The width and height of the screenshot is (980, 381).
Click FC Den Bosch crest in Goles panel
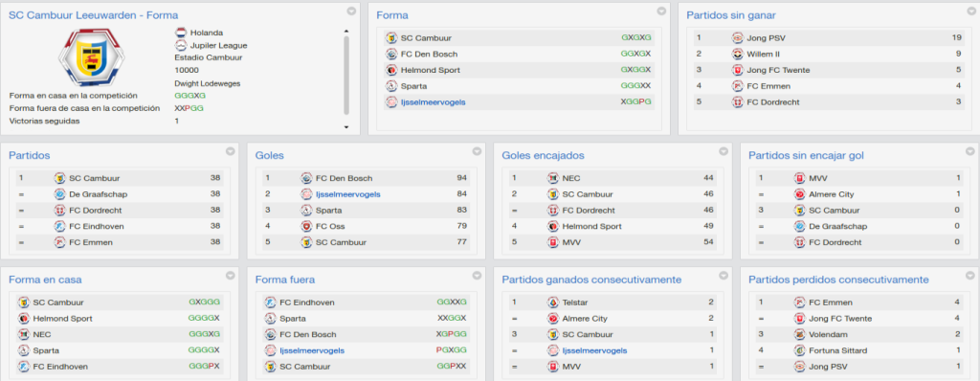[305, 178]
